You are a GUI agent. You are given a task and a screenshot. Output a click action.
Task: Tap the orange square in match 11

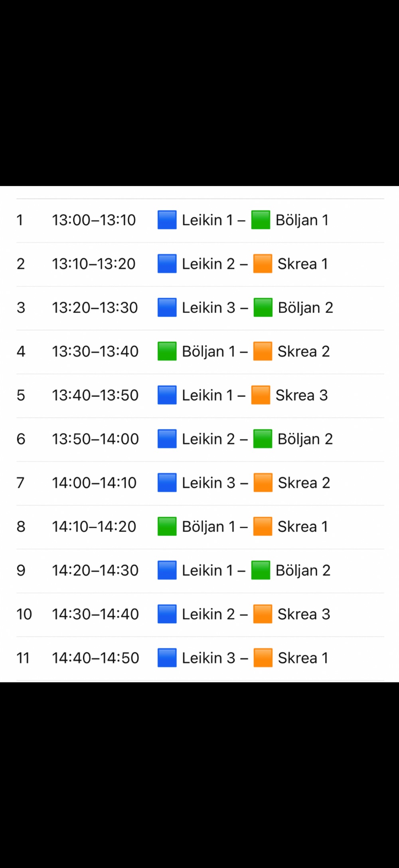click(263, 658)
